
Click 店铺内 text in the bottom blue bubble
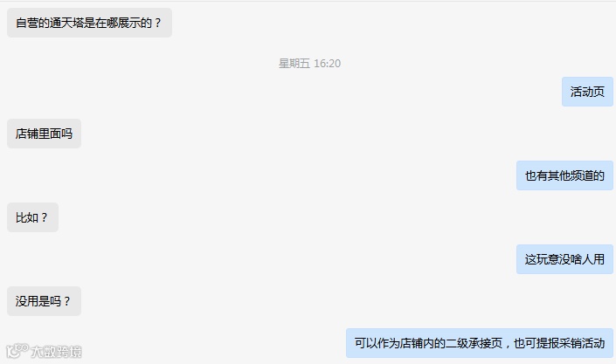[x=417, y=343]
